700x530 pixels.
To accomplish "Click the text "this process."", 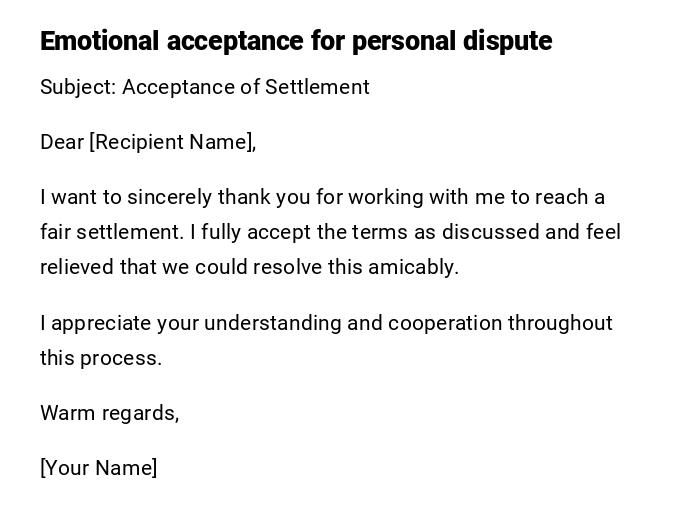I will click(x=101, y=358).
